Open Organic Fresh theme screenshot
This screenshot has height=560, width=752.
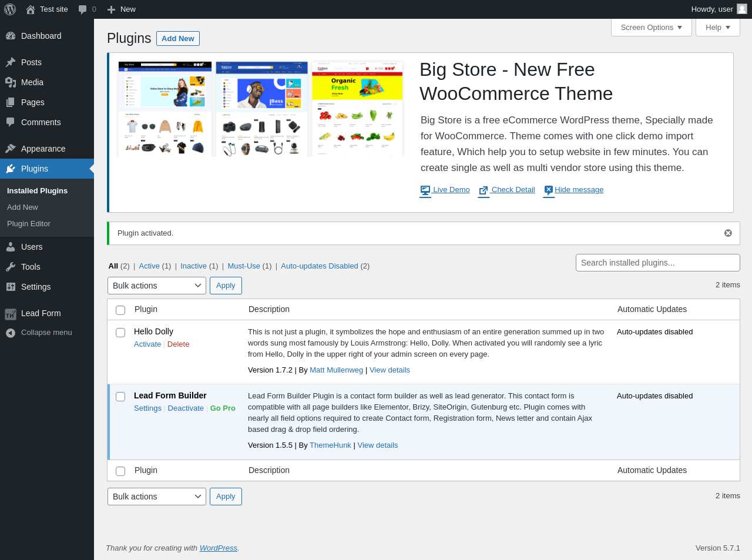point(357,109)
